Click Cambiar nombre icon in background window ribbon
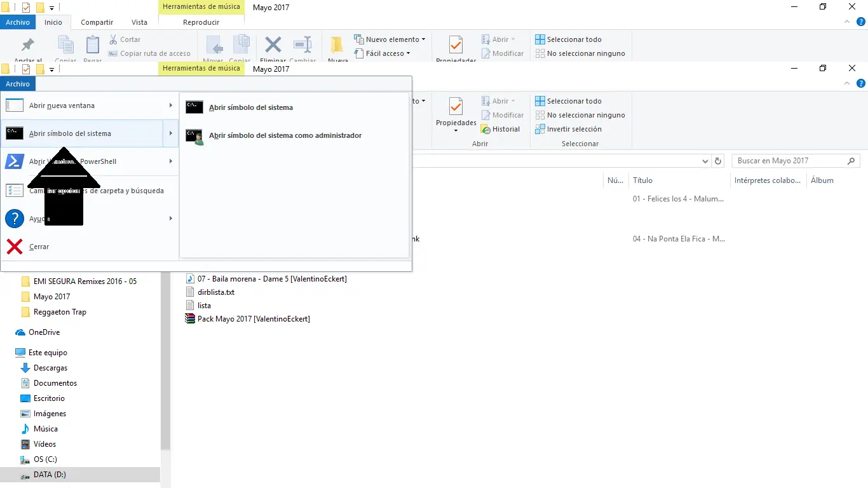This screenshot has height=488, width=868. click(x=302, y=45)
